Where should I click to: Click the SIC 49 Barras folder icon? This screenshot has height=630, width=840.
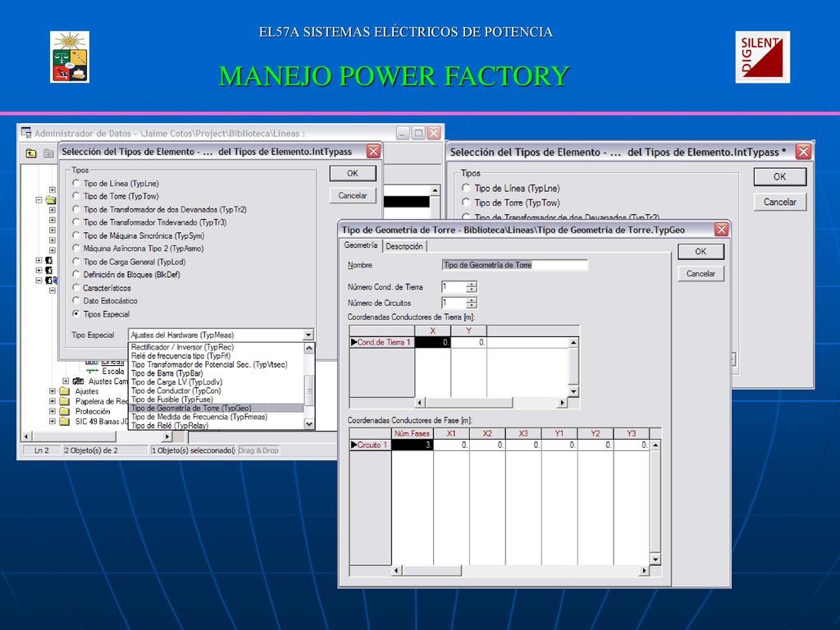[65, 422]
